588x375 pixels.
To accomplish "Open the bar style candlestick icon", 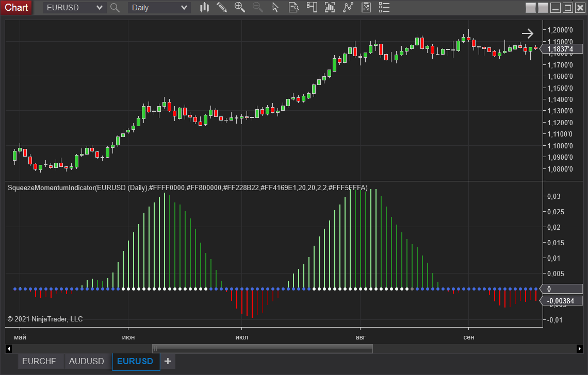I will point(205,7).
